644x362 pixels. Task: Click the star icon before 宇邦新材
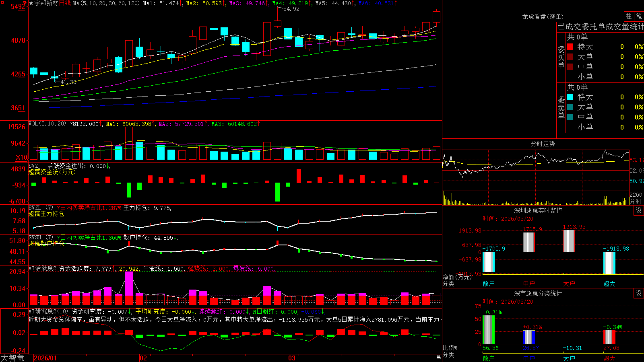point(31,3)
